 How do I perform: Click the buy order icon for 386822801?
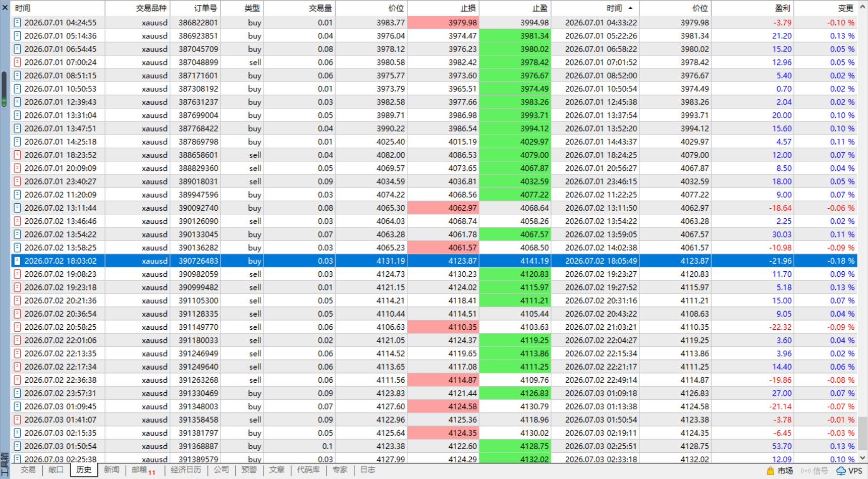(x=17, y=23)
